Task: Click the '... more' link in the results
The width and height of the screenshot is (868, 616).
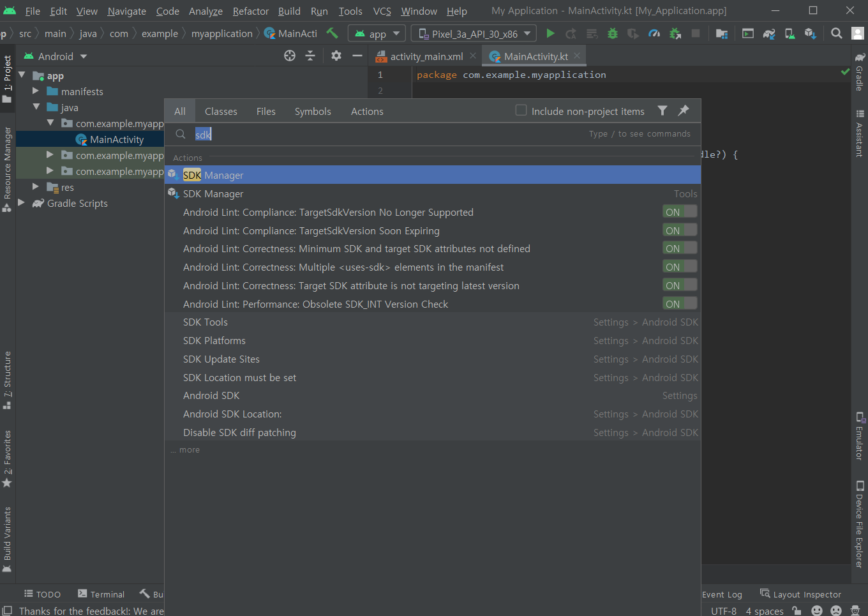Action: click(x=185, y=449)
